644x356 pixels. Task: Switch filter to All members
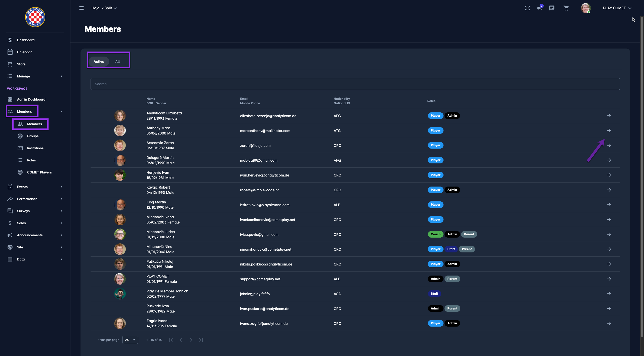117,62
